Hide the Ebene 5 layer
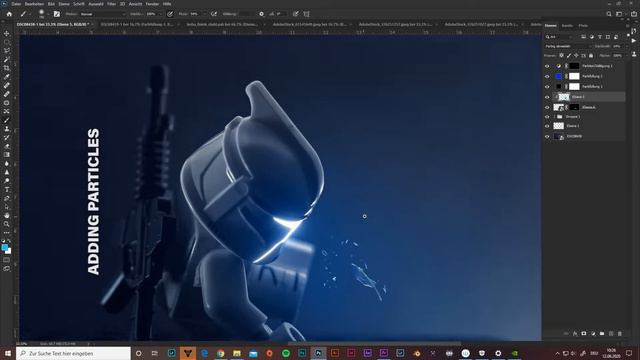The width and height of the screenshot is (640, 360). tap(547, 97)
